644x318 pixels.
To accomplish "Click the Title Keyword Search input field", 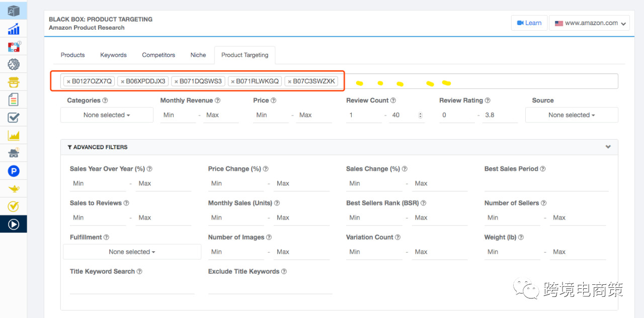I will tap(132, 287).
